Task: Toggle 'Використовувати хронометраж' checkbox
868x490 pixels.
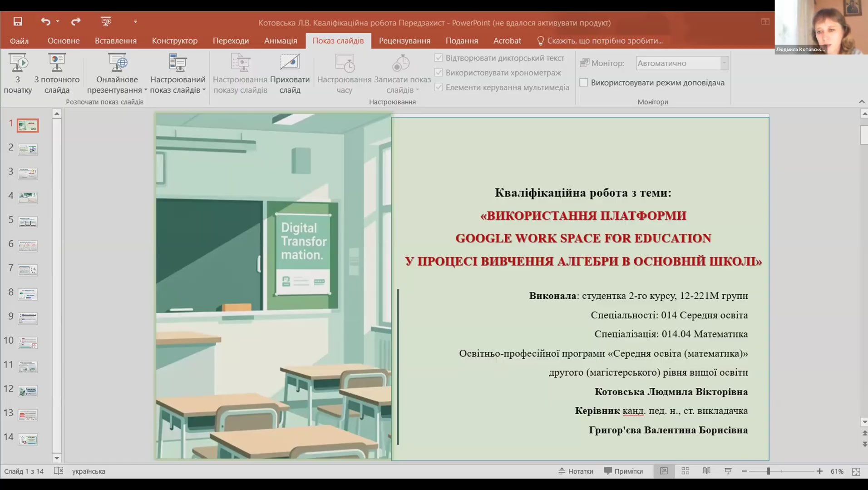Action: tap(439, 73)
